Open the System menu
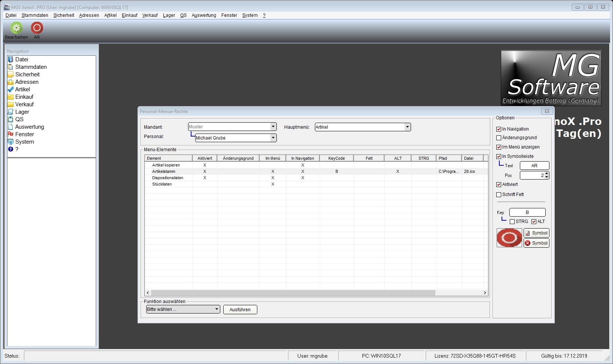613x364 pixels. [x=250, y=15]
